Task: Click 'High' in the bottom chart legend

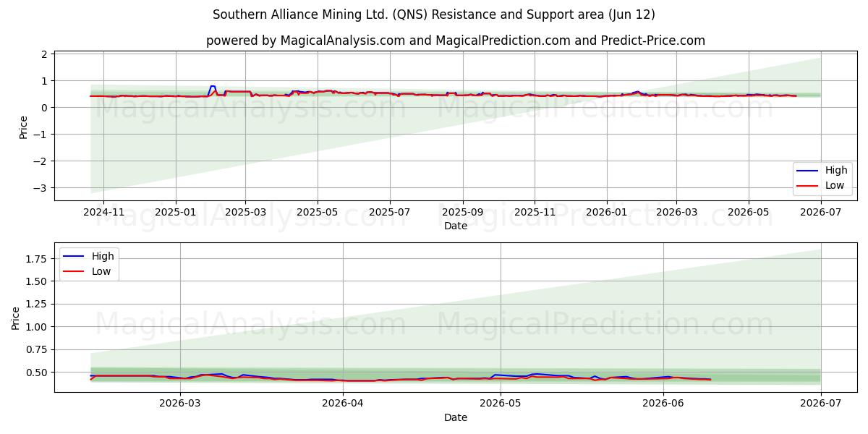Action: point(103,256)
